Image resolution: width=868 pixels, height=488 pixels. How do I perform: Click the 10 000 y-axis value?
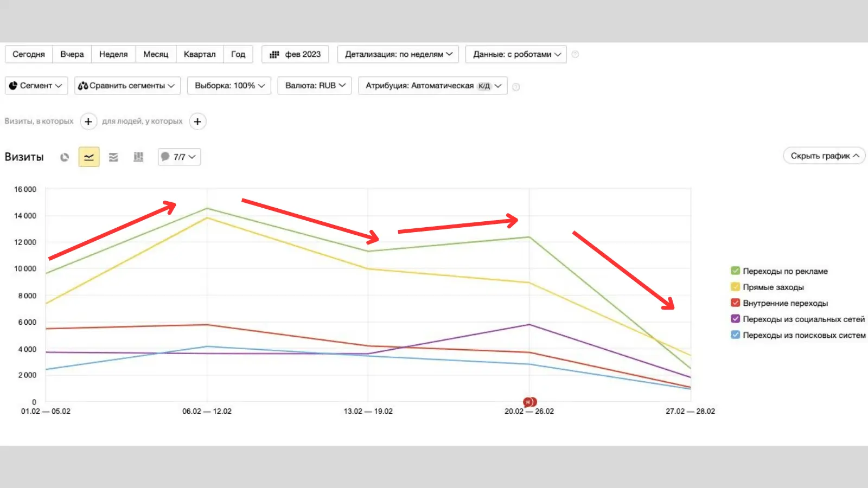(x=25, y=268)
